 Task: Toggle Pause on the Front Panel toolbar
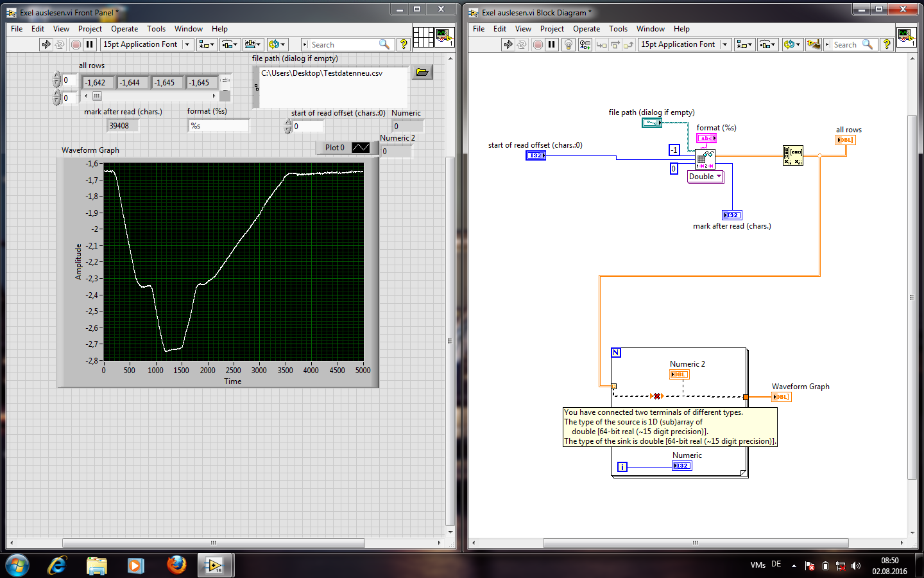(x=90, y=44)
